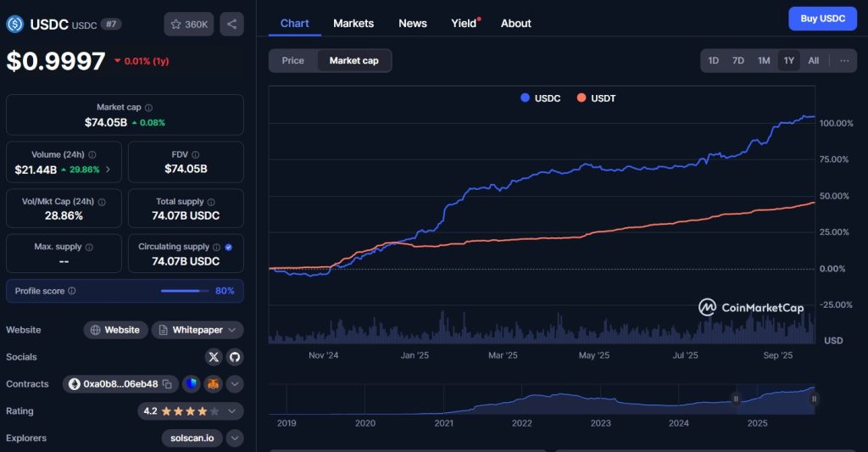Open the Markets tab

[x=353, y=23]
